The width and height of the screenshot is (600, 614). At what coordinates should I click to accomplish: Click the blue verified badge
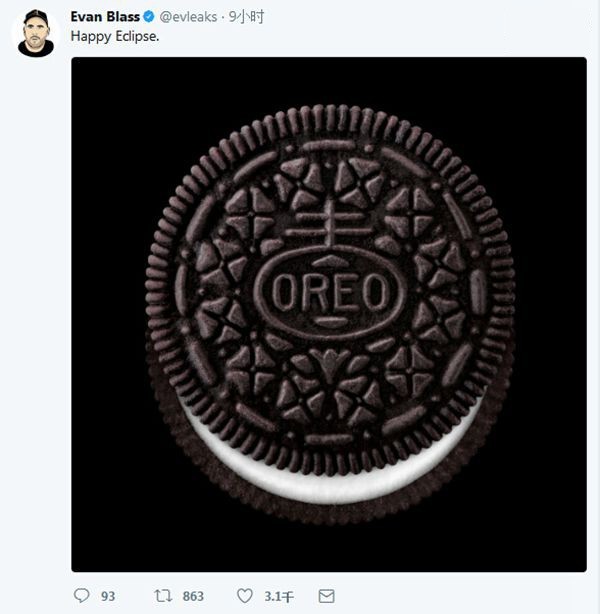coord(147,17)
